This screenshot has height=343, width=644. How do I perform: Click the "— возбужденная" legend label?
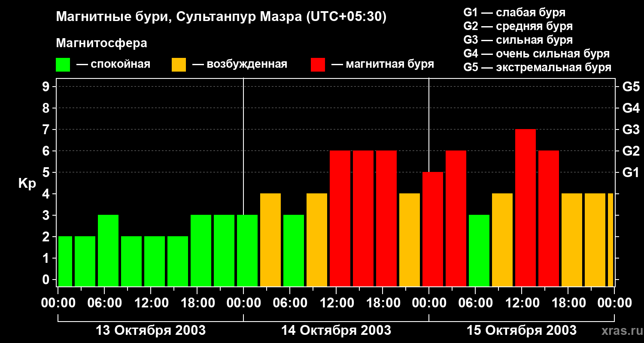(240, 64)
